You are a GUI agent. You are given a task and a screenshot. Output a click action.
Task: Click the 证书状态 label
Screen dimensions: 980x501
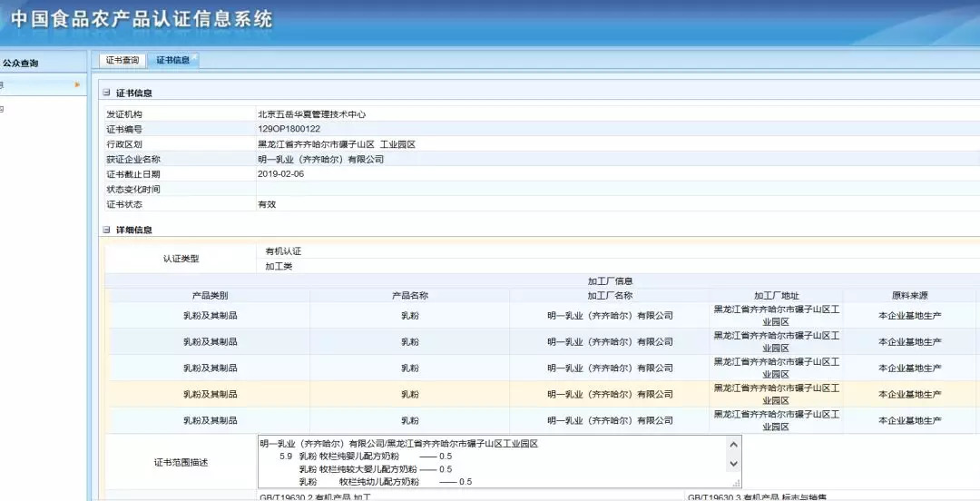[124, 204]
